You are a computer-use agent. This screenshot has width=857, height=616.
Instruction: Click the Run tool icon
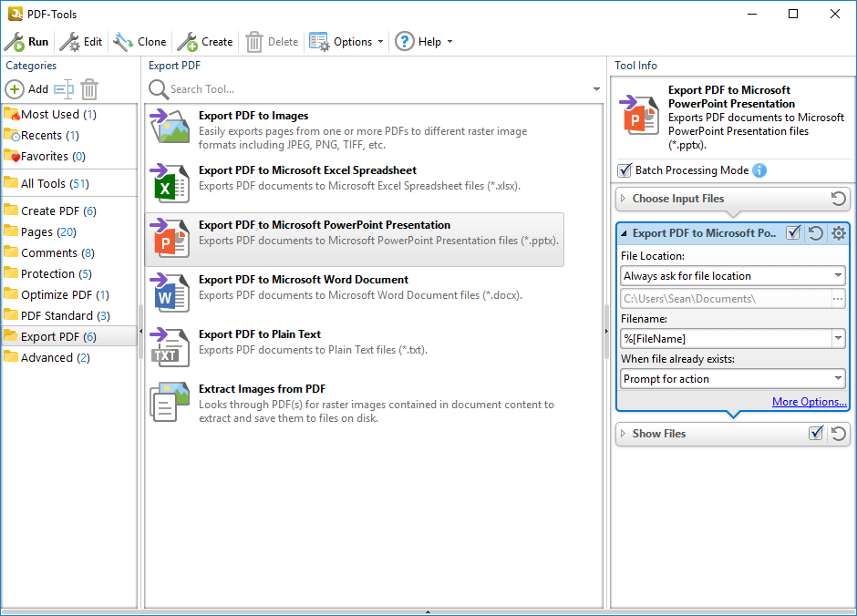tap(15, 42)
